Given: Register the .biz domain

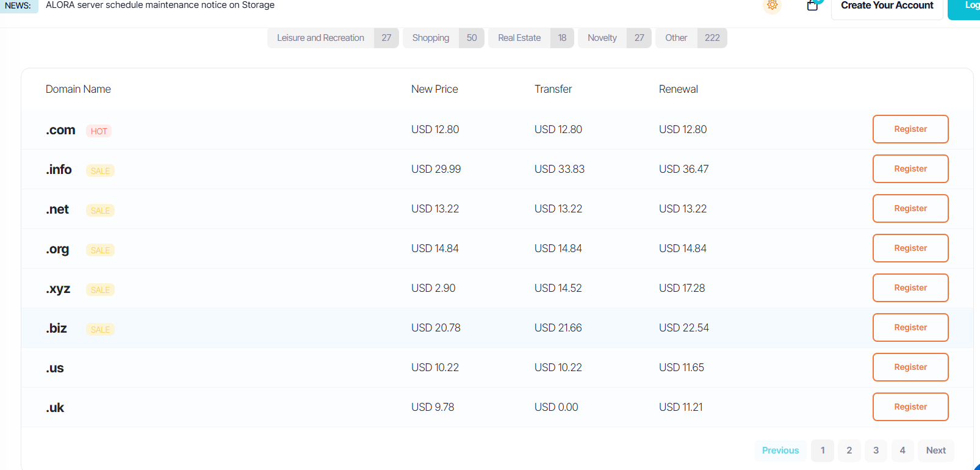Looking at the screenshot, I should pos(910,328).
